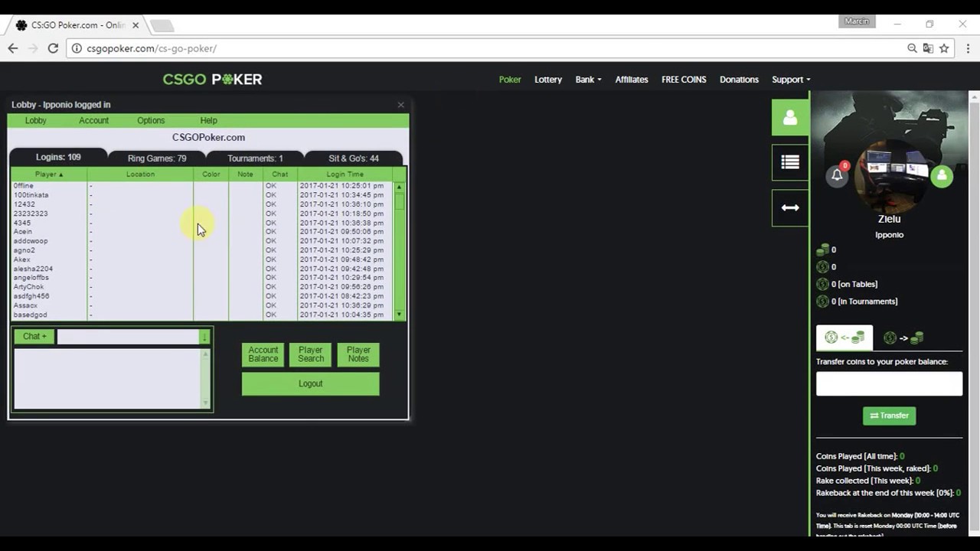980x551 pixels.
Task: Click the green user badge on avatar
Action: (x=942, y=176)
